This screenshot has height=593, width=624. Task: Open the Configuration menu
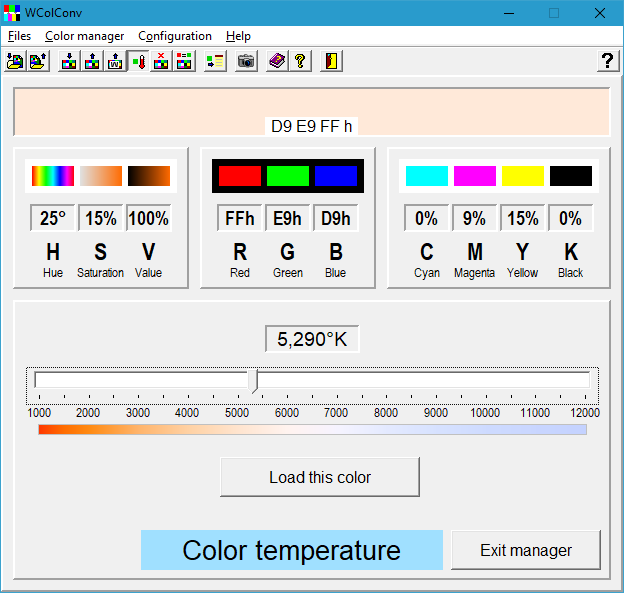pos(175,36)
